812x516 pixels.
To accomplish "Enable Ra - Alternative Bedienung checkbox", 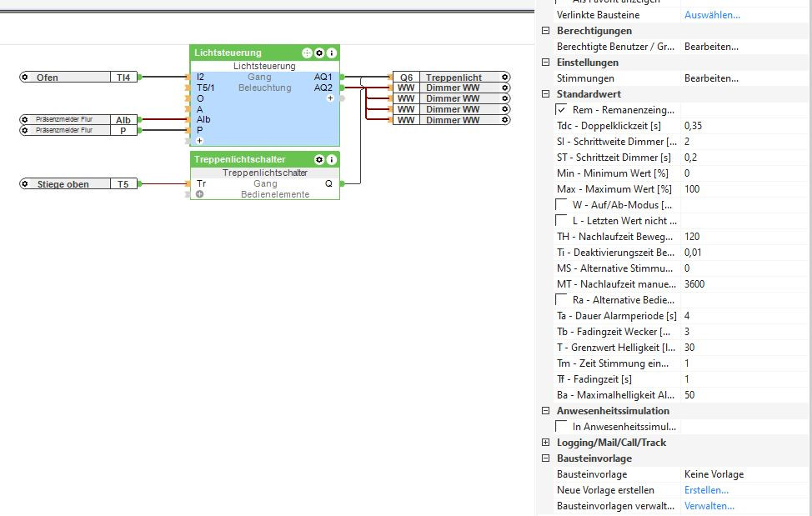I will click(x=561, y=299).
